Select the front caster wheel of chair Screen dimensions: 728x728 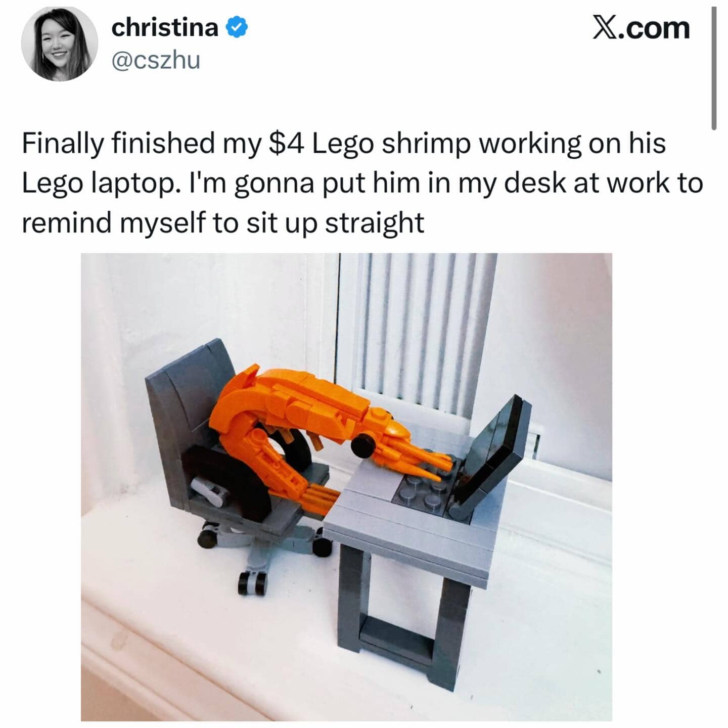coord(252,583)
